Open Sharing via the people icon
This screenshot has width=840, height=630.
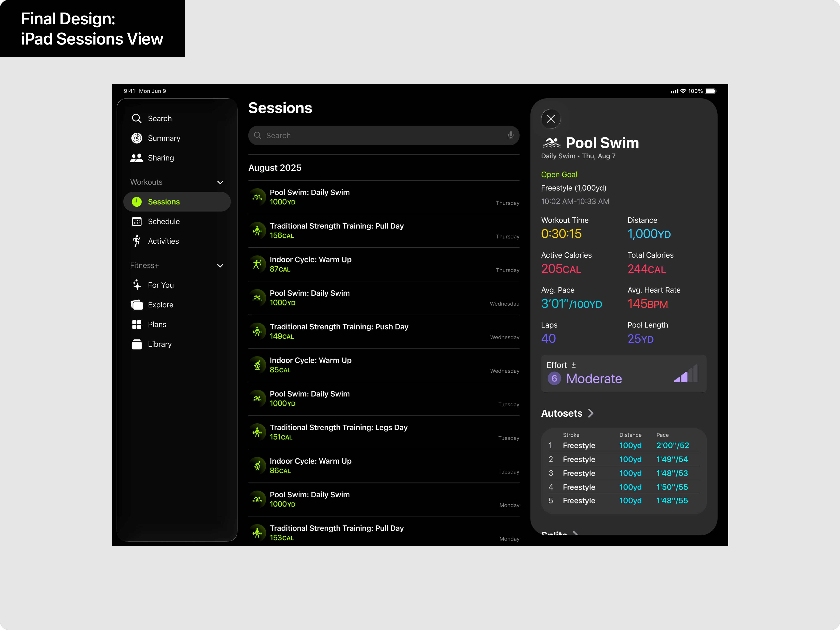137,158
